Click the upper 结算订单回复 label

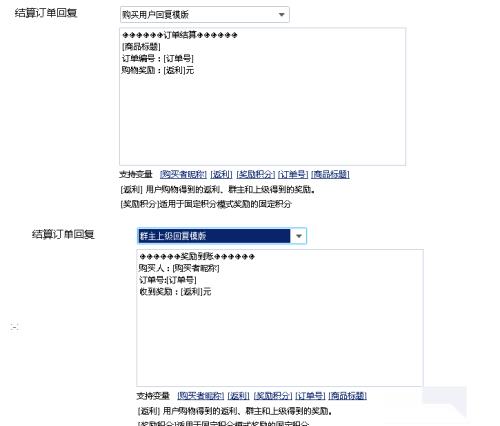(46, 13)
